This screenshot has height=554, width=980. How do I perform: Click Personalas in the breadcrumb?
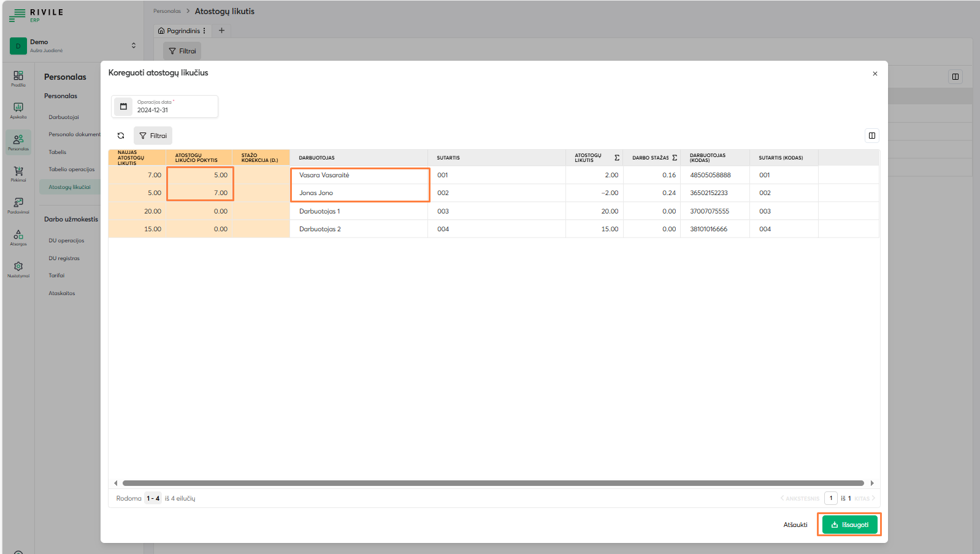point(167,11)
